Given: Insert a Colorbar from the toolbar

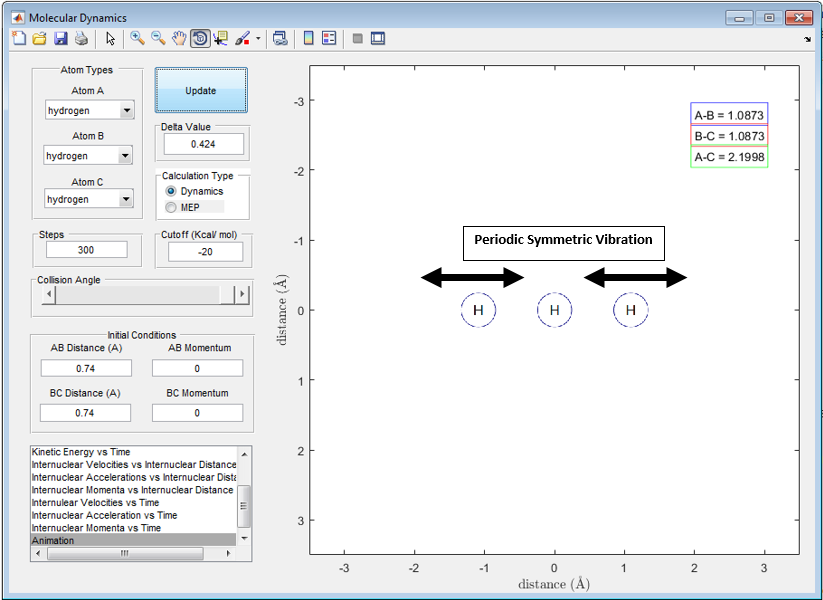Looking at the screenshot, I should 309,38.
